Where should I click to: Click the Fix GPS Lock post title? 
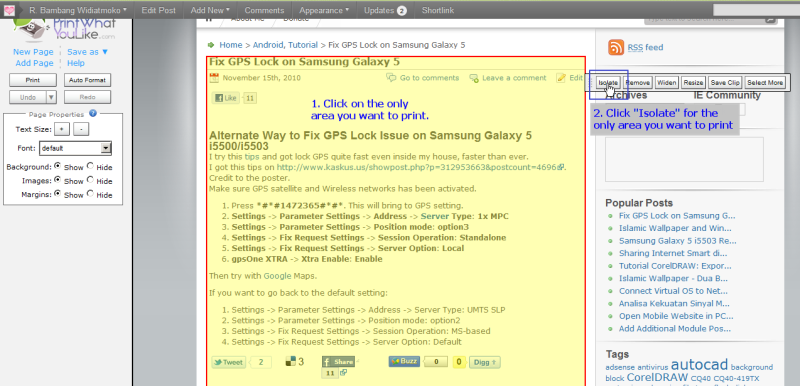304,62
